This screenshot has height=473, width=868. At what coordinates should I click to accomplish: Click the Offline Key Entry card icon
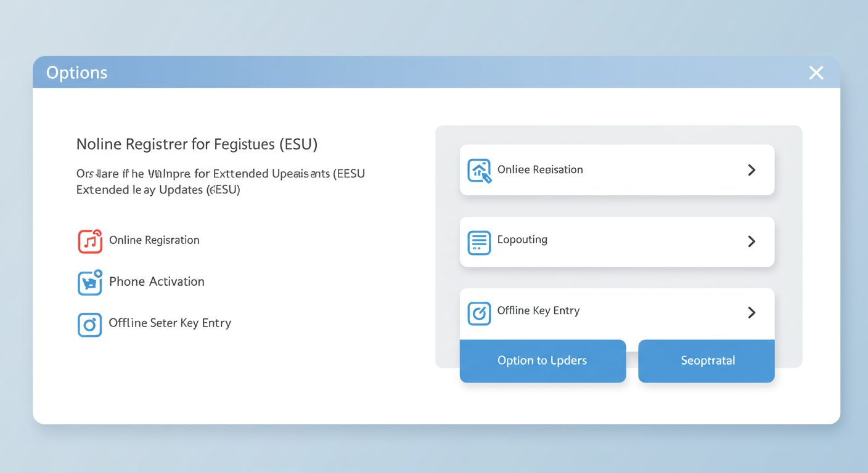(x=479, y=313)
